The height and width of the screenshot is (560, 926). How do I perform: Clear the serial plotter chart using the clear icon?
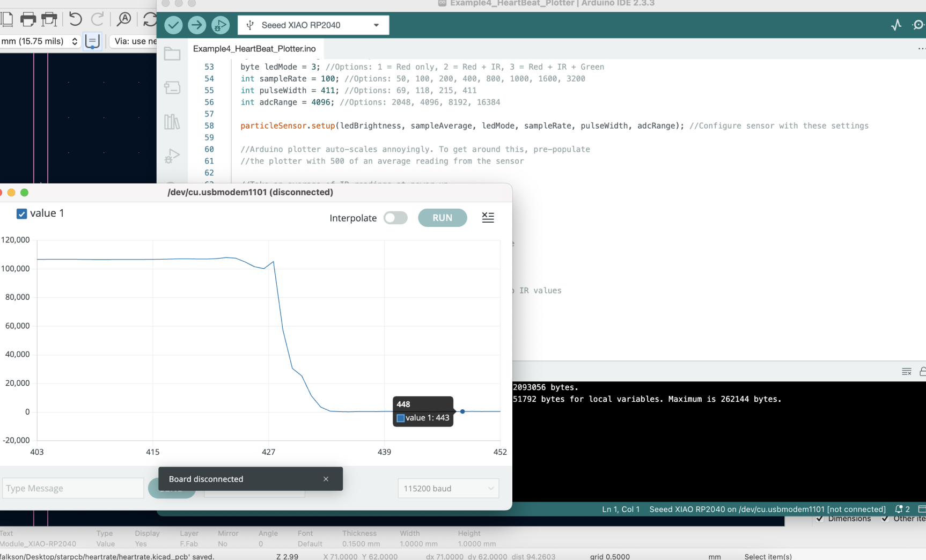488,217
